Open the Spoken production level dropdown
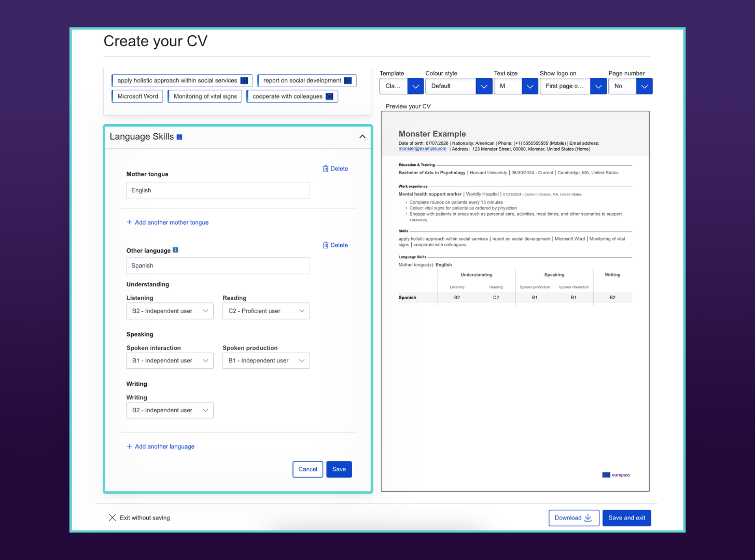The image size is (755, 560). 266,361
